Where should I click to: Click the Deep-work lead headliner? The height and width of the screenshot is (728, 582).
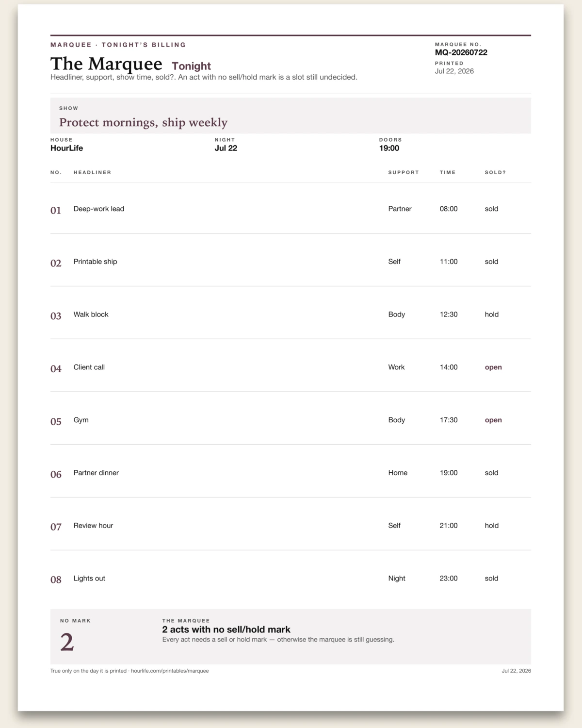[99, 209]
